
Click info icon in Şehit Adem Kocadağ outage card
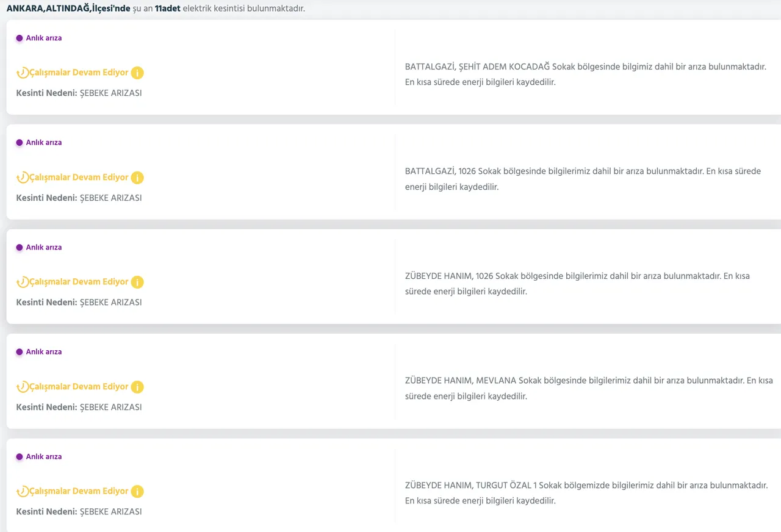coord(137,73)
